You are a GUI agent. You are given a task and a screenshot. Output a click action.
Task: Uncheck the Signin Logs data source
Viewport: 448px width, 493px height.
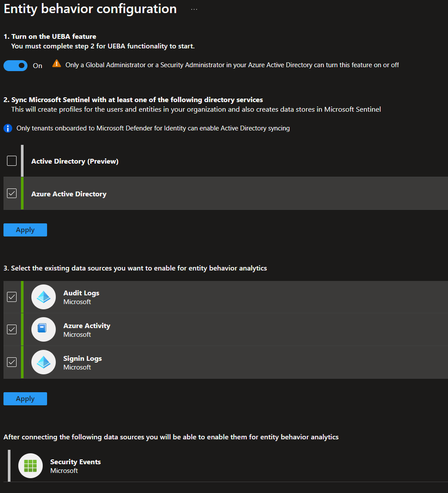coord(12,362)
